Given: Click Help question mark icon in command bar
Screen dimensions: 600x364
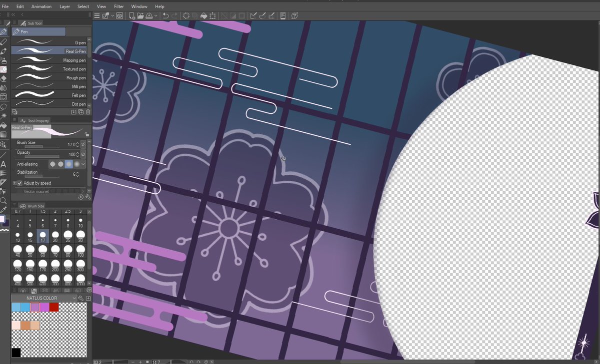Looking at the screenshot, I should coord(294,15).
